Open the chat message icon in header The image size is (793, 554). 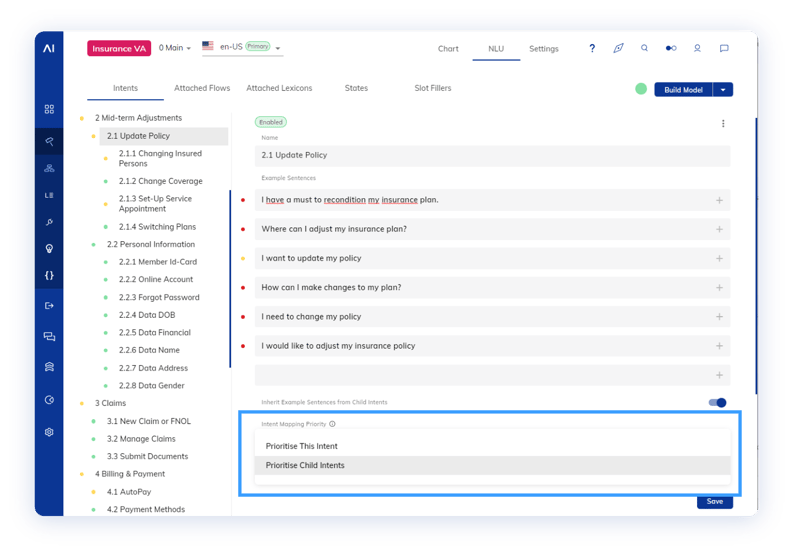coord(724,48)
